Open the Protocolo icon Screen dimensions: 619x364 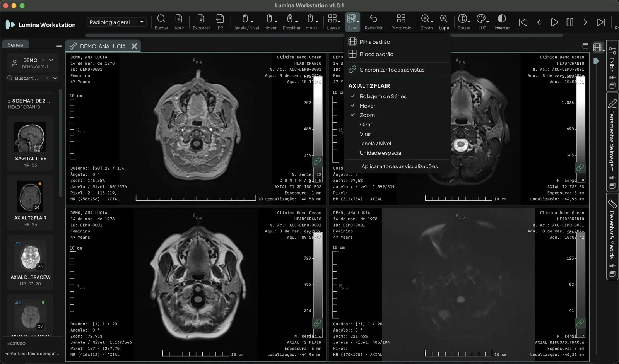pyautogui.click(x=401, y=22)
